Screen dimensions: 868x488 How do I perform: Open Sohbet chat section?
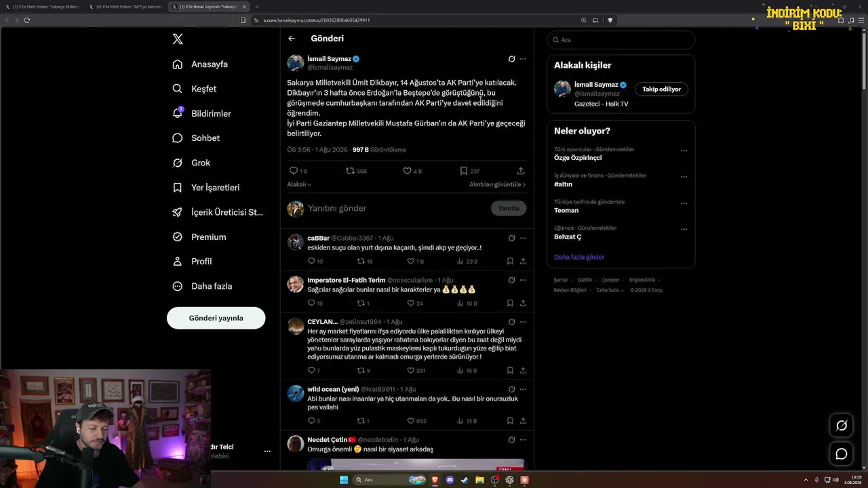click(196, 138)
